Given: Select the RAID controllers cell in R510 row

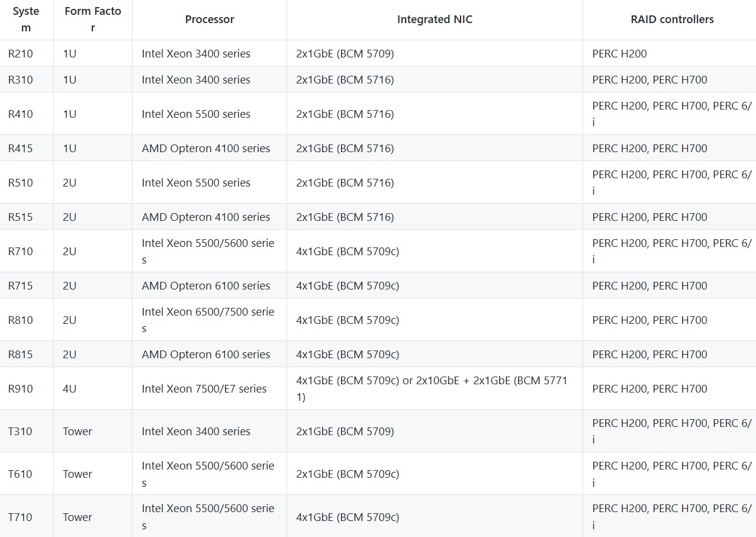Looking at the screenshot, I should 670,182.
